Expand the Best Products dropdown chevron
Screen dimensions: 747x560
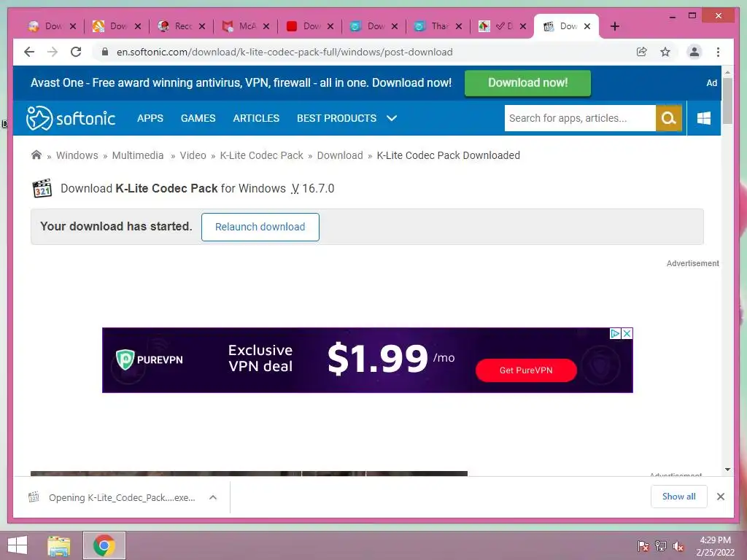point(392,118)
